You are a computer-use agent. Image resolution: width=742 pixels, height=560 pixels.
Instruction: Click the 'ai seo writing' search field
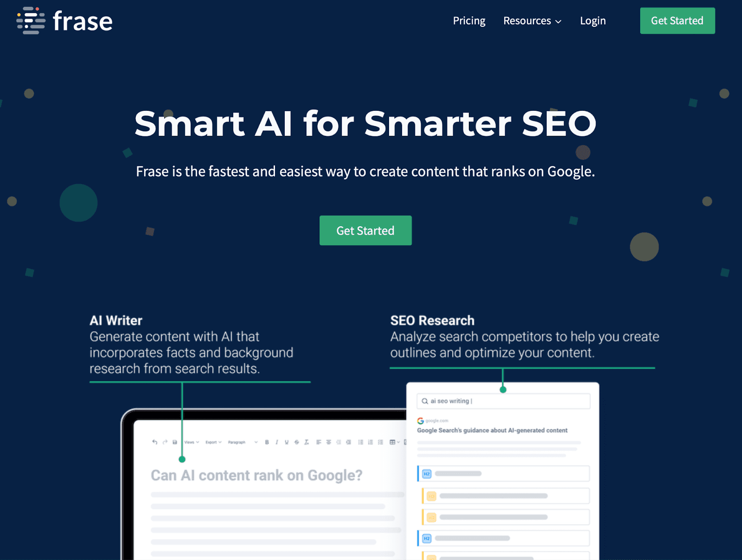[x=504, y=401]
